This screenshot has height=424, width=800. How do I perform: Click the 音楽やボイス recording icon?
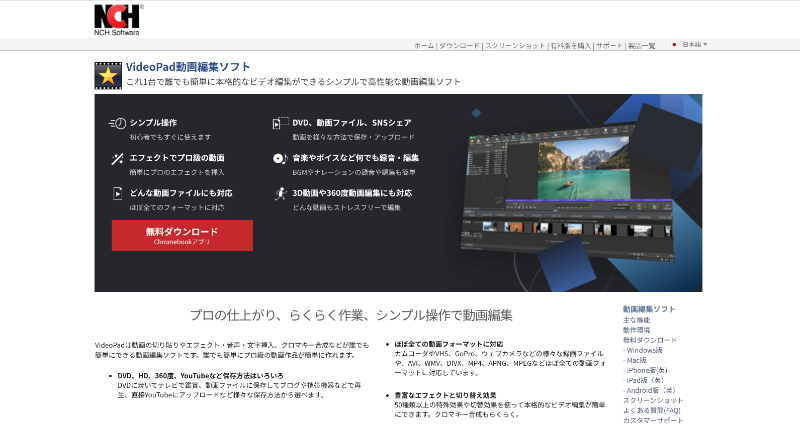280,158
